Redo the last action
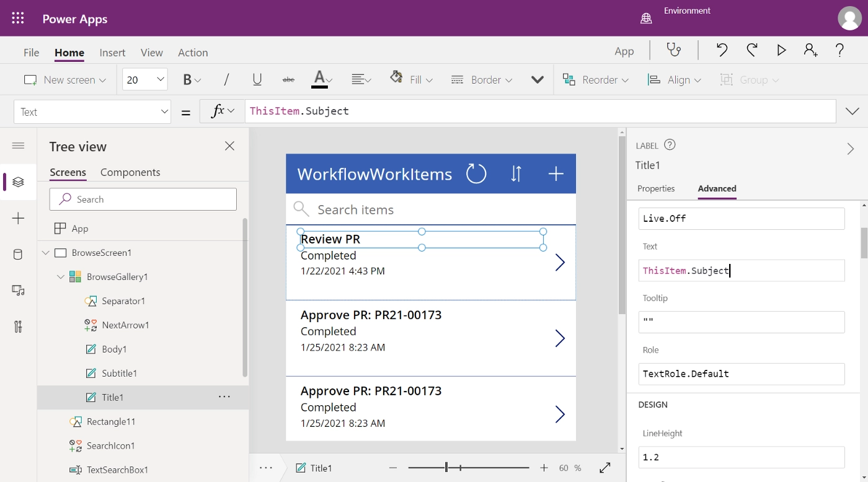 tap(751, 50)
